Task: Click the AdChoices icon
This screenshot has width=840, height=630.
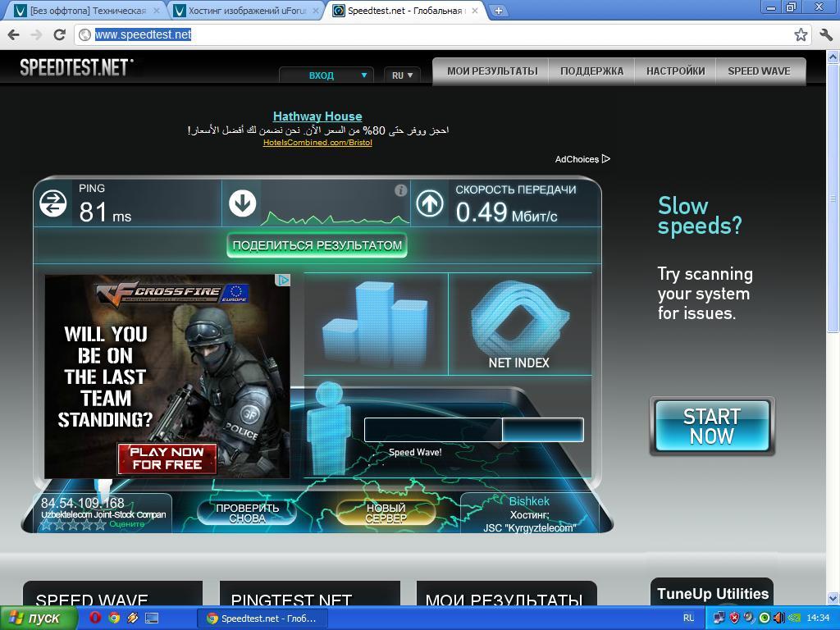Action: click(x=606, y=158)
